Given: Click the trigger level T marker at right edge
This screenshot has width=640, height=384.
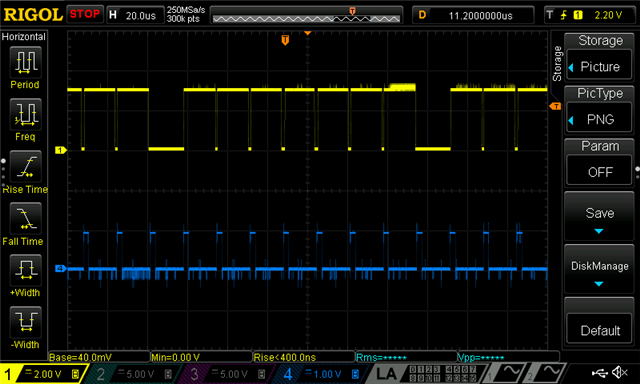Looking at the screenshot, I should click(x=556, y=106).
